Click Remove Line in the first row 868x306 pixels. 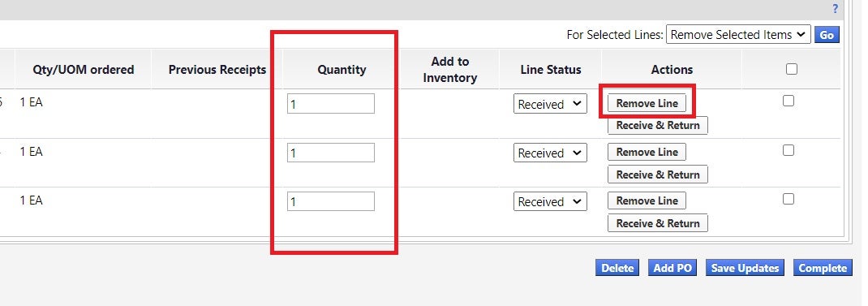click(x=647, y=103)
